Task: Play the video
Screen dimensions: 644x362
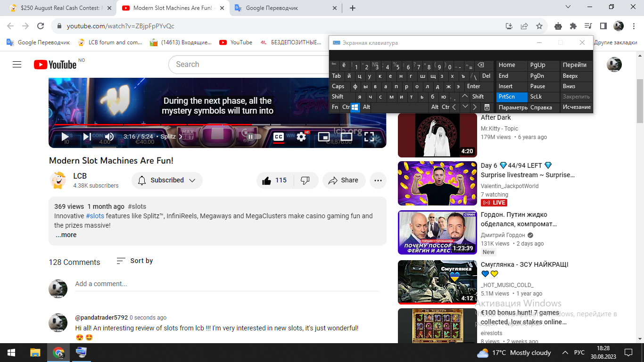Action: point(65,137)
